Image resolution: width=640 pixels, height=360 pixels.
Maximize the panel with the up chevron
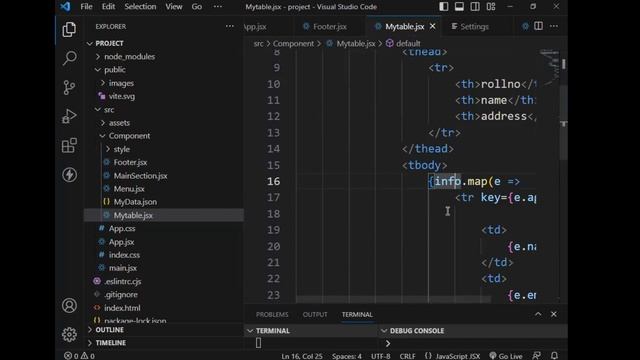[538, 314]
